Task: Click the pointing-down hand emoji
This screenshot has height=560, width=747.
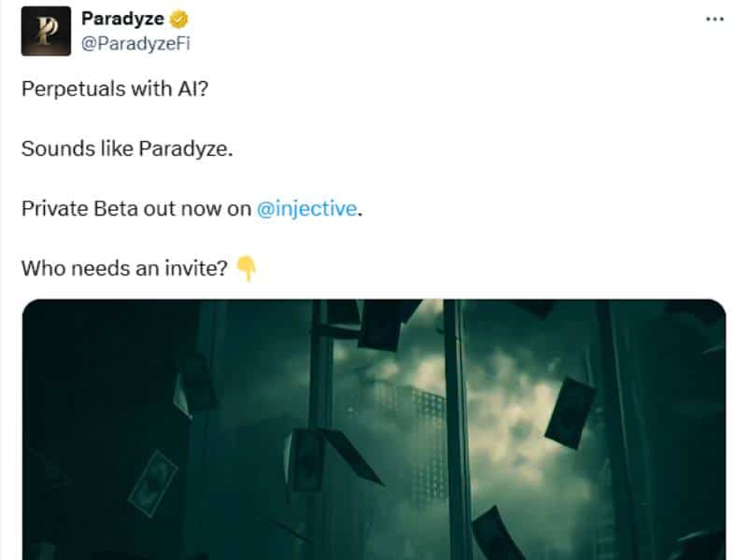Action: pyautogui.click(x=247, y=268)
